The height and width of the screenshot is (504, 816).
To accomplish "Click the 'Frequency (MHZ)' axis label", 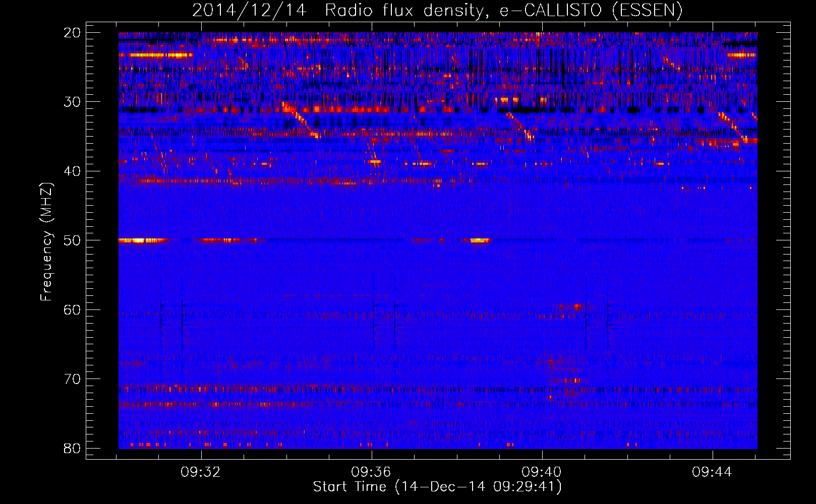I will point(46,241).
